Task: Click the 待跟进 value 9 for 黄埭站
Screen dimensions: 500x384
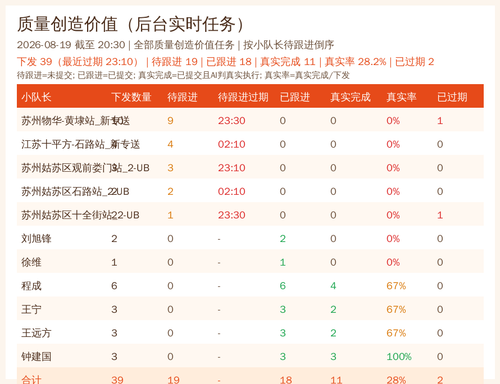Action: click(x=170, y=121)
